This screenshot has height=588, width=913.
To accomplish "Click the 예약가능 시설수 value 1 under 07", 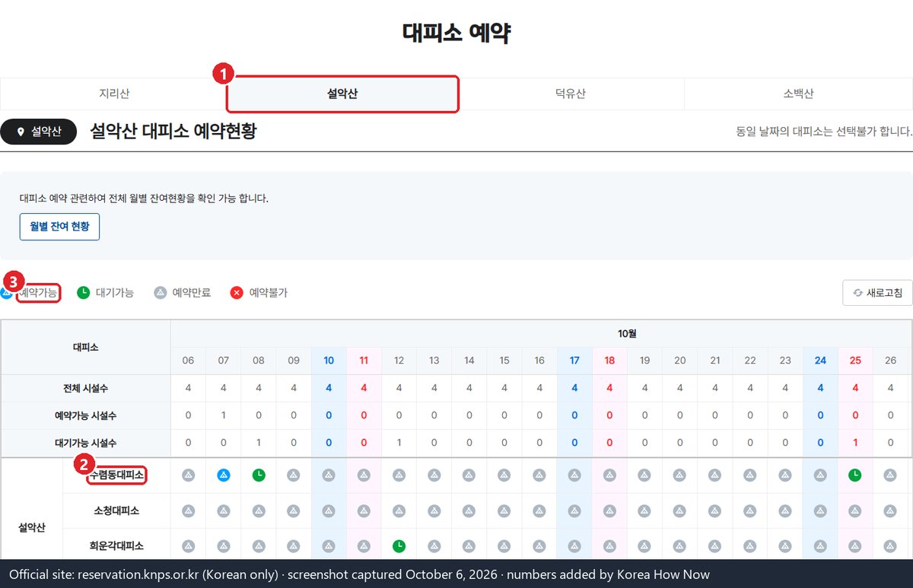I will (223, 415).
